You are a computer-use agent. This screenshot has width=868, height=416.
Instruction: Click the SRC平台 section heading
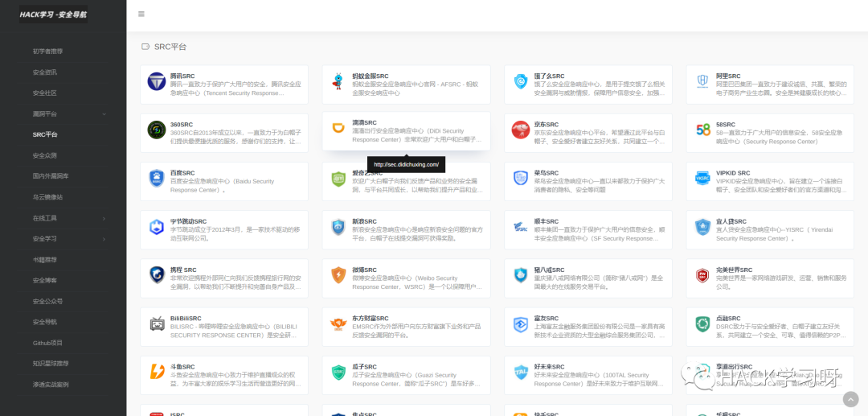click(170, 47)
